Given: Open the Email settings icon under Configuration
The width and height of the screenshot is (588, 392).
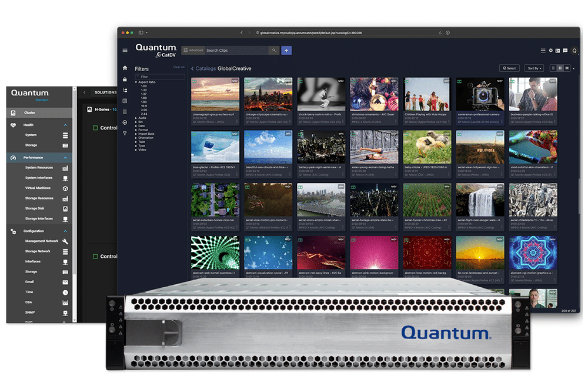Looking at the screenshot, I should point(65,283).
